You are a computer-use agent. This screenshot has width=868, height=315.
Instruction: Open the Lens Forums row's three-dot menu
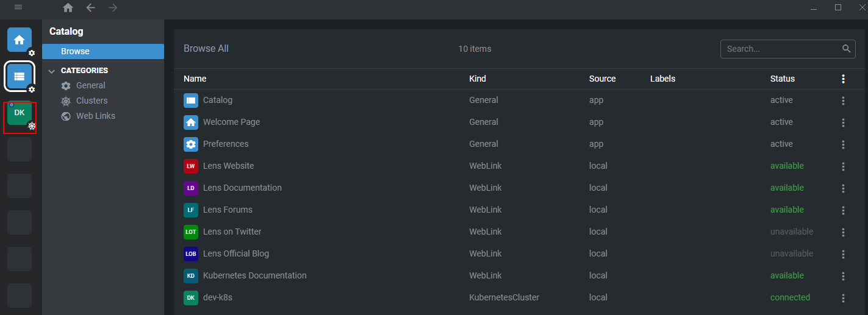pyautogui.click(x=844, y=210)
